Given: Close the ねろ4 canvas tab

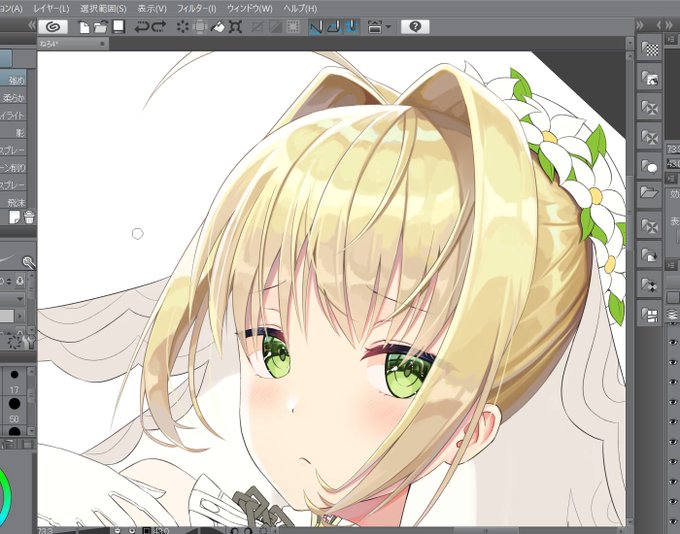Looking at the screenshot, I should tap(103, 44).
